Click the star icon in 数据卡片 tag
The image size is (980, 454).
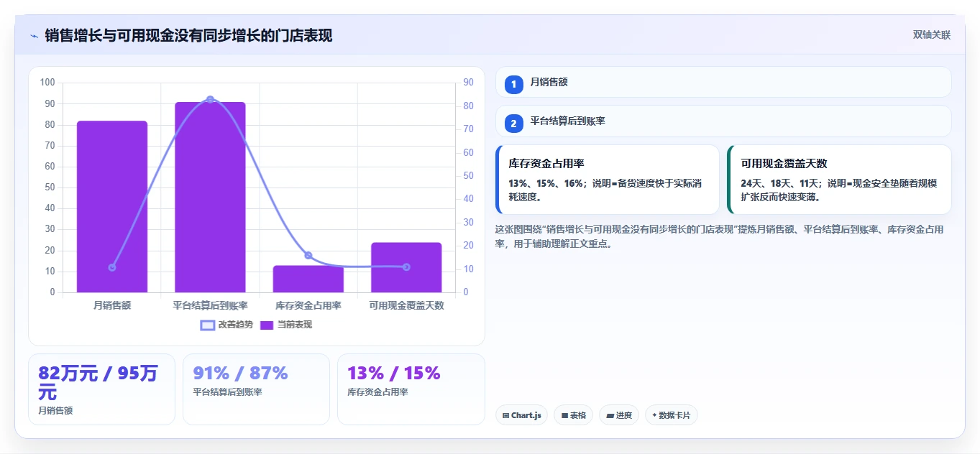click(x=654, y=415)
